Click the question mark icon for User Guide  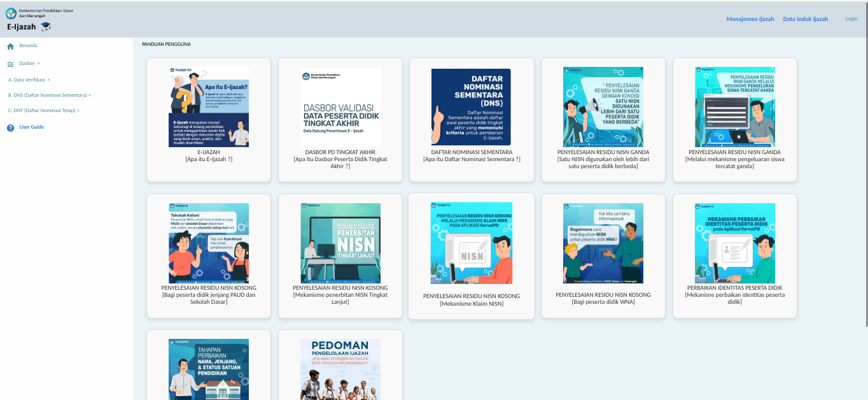10,128
